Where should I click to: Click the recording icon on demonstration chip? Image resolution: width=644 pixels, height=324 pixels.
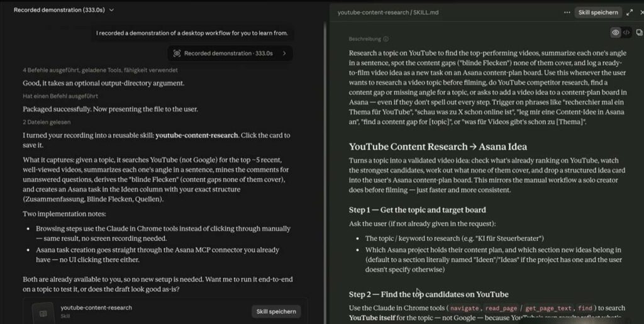177,53
